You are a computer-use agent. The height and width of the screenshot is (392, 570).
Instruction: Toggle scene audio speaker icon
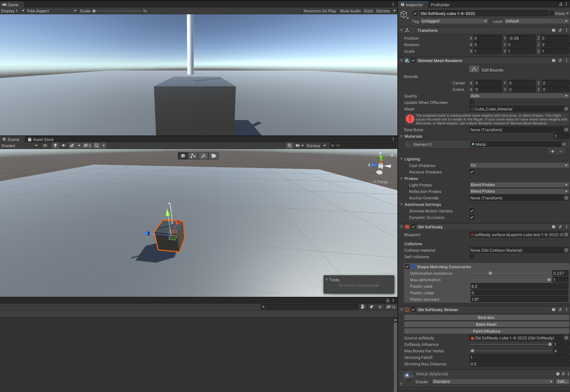[x=64, y=146]
